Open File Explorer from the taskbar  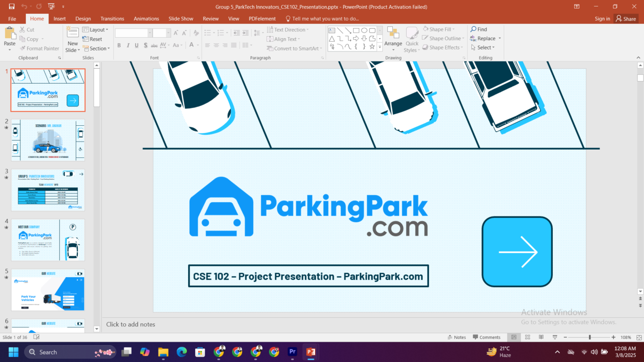point(163,352)
